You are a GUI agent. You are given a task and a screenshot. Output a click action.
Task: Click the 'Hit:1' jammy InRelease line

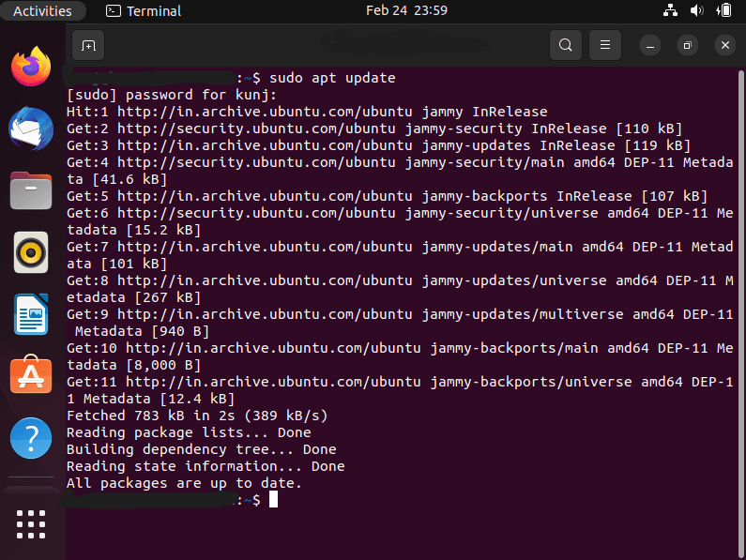click(x=307, y=112)
